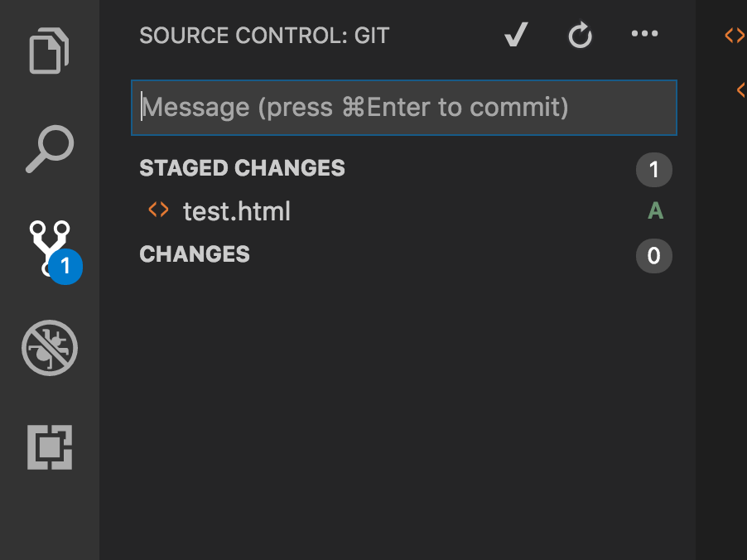Click the changes count badge showing 0
Screen dimensions: 747x560
point(653,256)
